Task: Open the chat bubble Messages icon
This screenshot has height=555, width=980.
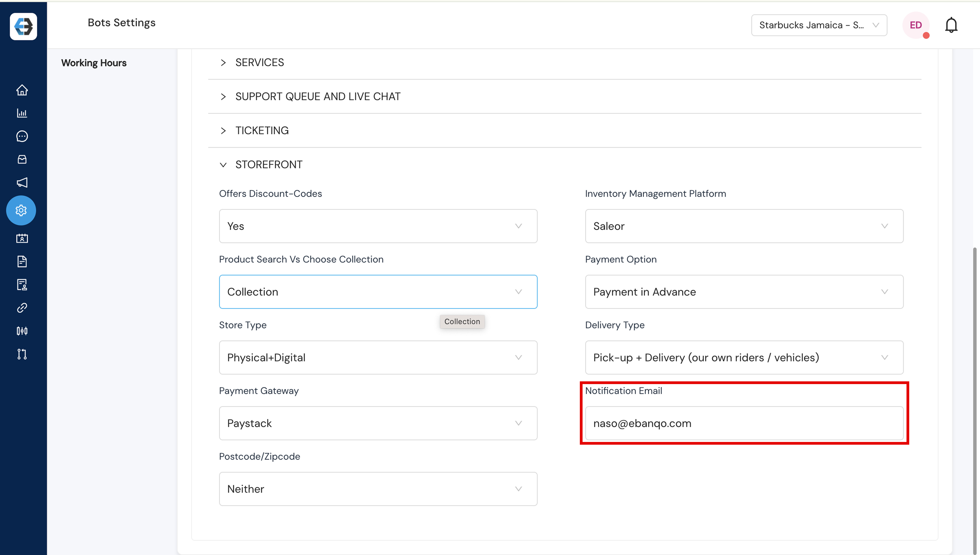Action: tap(22, 137)
